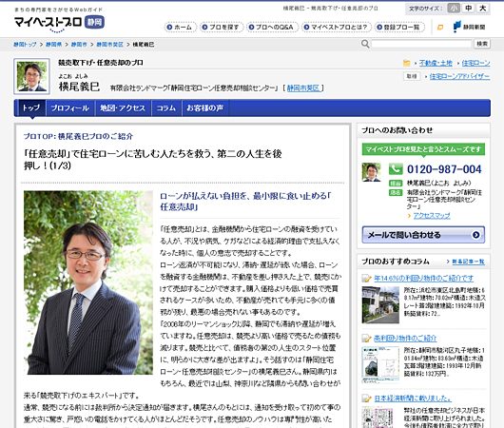Set text size to 中
This screenshot has width=504, height=428.
point(468,8)
